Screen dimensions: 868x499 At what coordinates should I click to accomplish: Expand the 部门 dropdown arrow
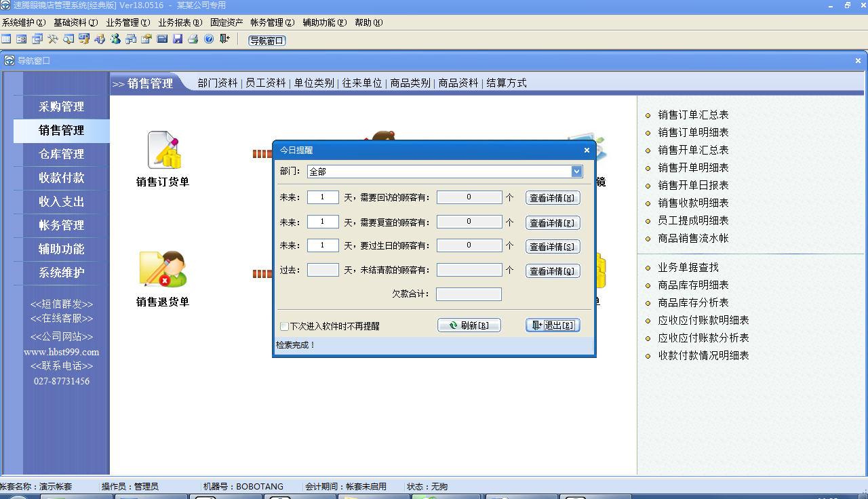(x=577, y=172)
